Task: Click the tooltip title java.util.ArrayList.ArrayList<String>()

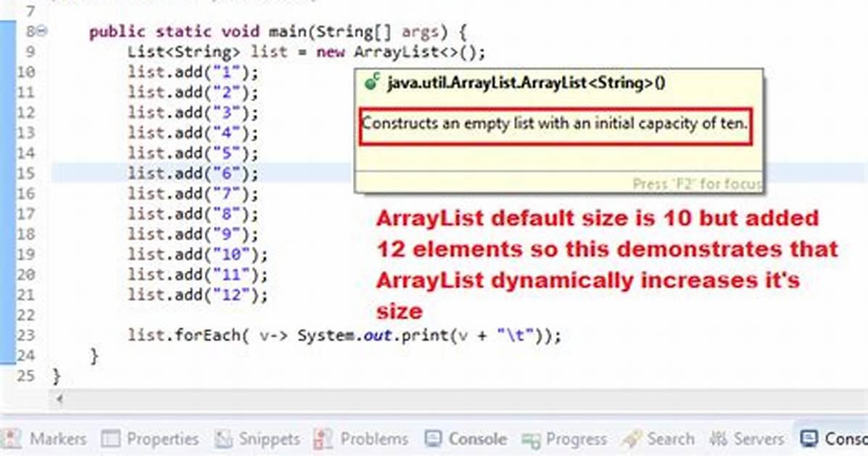Action: coord(526,83)
